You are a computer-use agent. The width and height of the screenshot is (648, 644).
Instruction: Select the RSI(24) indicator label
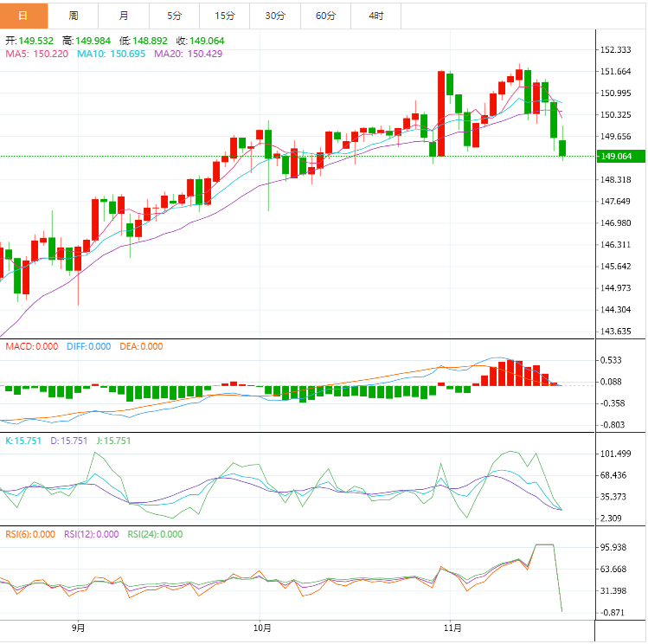[x=155, y=534]
